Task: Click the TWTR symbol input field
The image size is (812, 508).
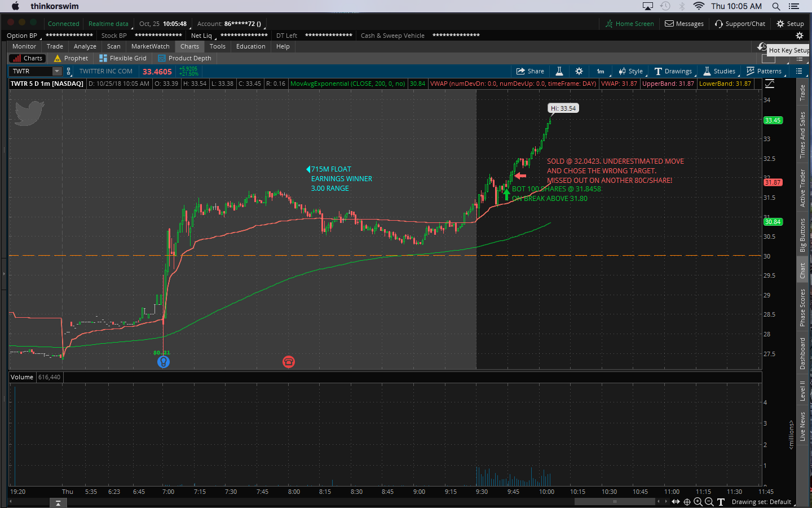Action: 32,71
